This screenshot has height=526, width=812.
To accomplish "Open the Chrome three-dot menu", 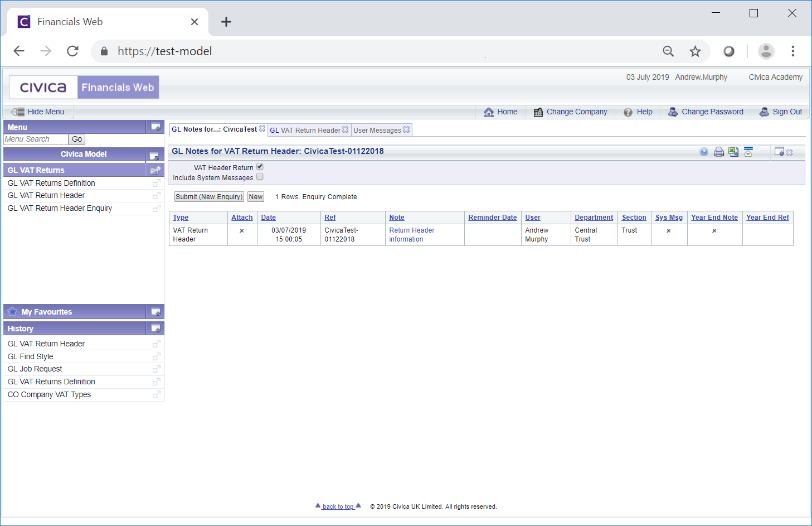I will point(793,51).
